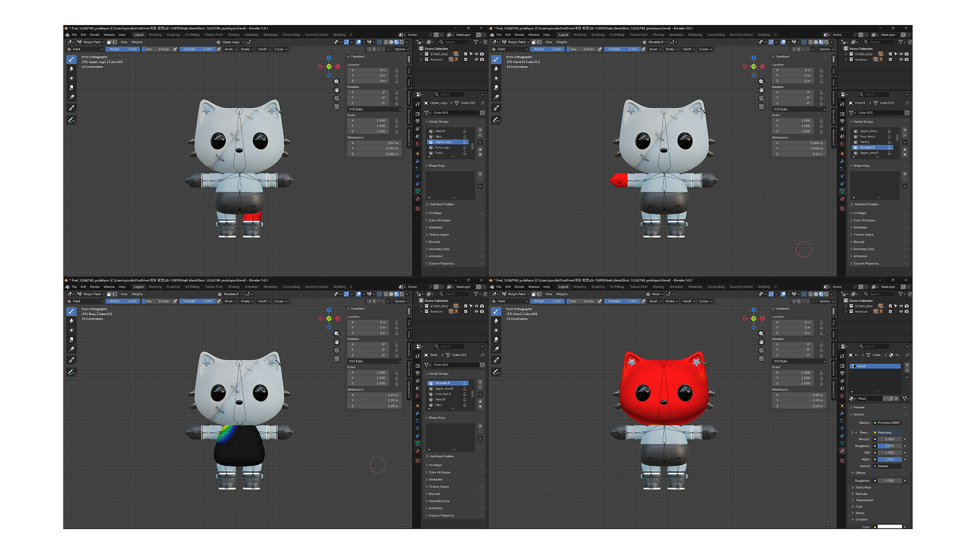Pin the properties context in Hand.R window
Screen dimensions: 980x551
(907, 103)
